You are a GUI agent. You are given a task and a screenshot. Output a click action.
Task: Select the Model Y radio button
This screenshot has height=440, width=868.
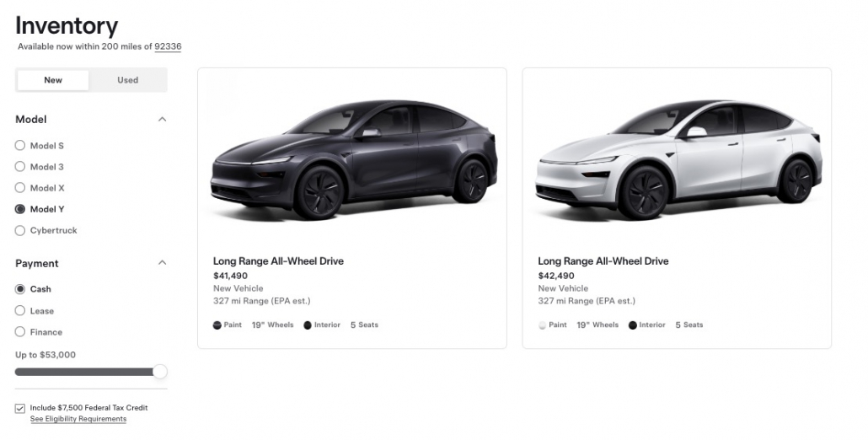click(x=20, y=209)
